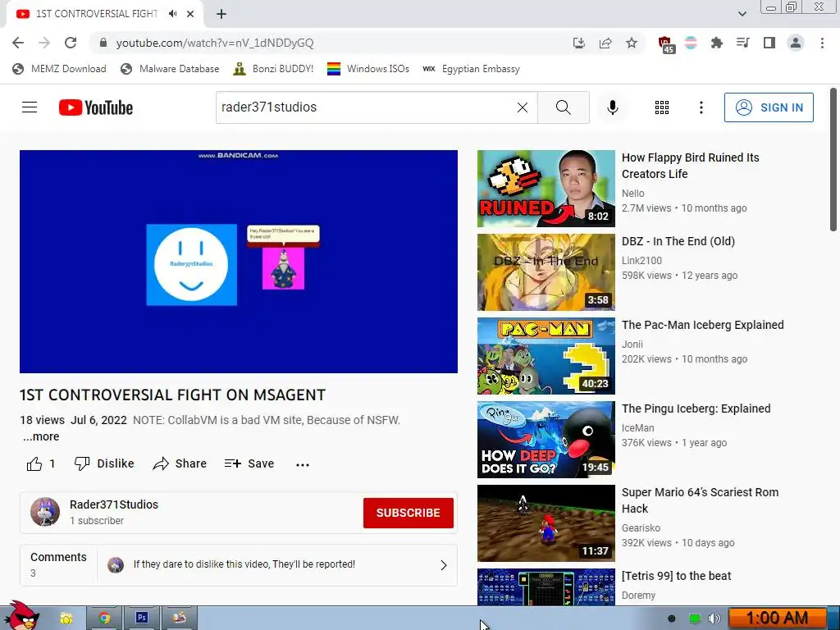Screen dimensions: 840x630
Task: Click the install app icon in address bar
Action: coord(578,43)
